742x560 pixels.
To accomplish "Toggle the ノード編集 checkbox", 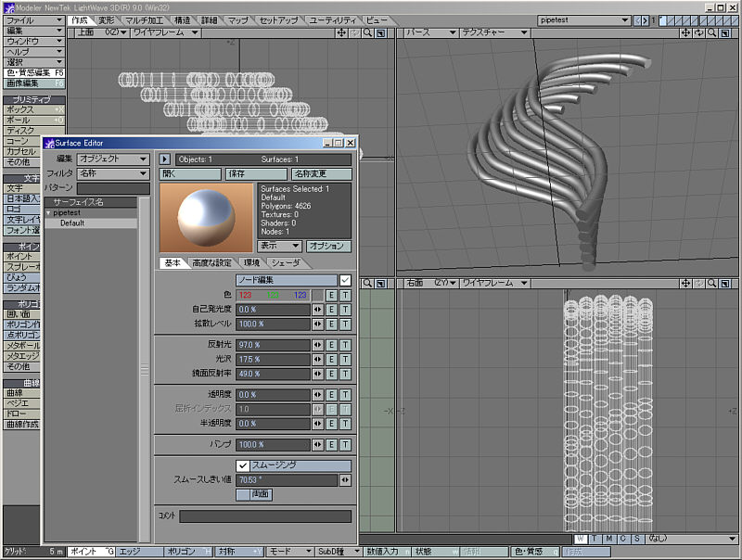I will coord(345,279).
